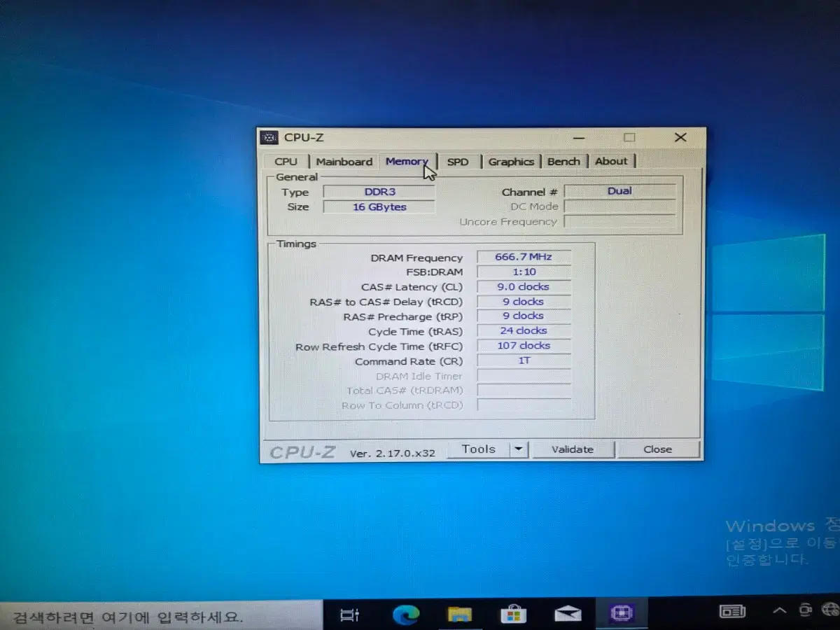Click the 24 clocks tRAS value
This screenshot has width=840, height=630.
pos(524,331)
